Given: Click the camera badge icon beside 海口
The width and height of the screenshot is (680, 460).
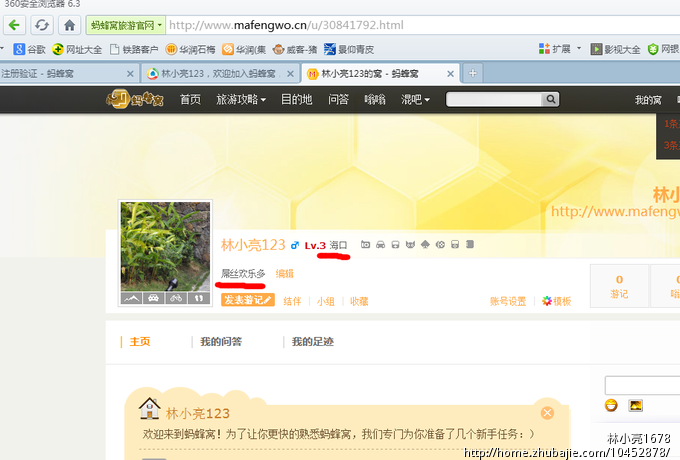Looking at the screenshot, I should click(366, 245).
